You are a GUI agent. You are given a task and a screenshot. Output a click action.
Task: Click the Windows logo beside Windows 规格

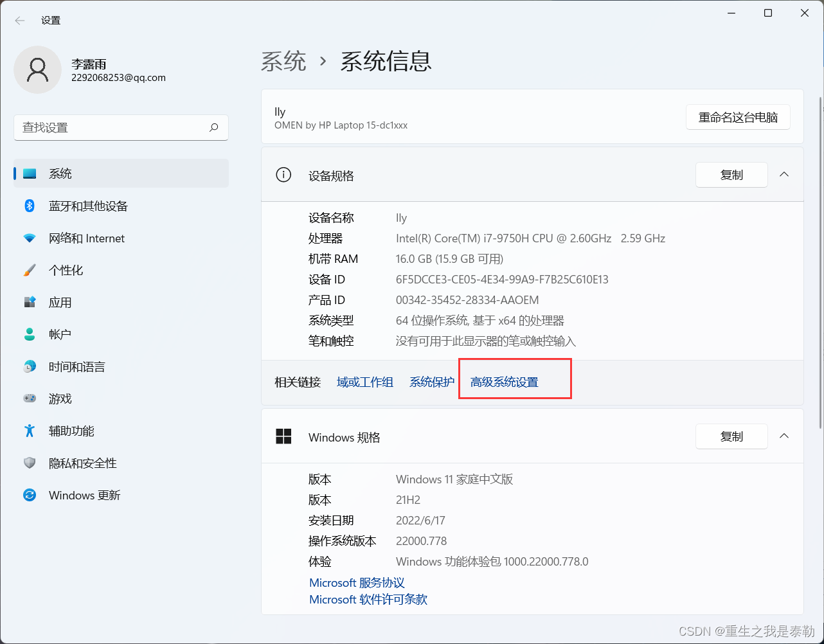pyautogui.click(x=283, y=436)
